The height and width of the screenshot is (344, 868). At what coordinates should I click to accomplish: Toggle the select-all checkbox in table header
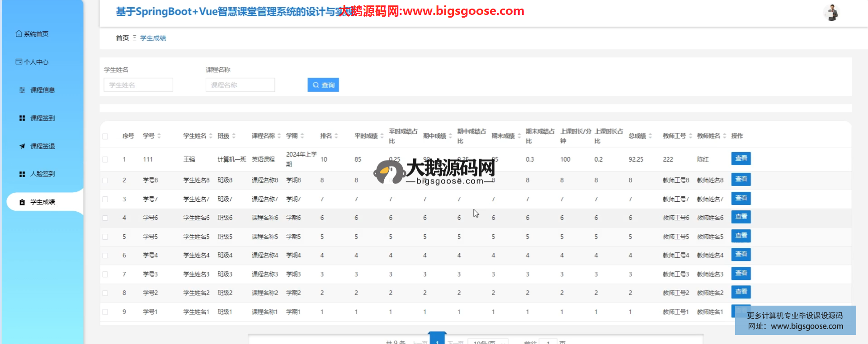point(105,136)
